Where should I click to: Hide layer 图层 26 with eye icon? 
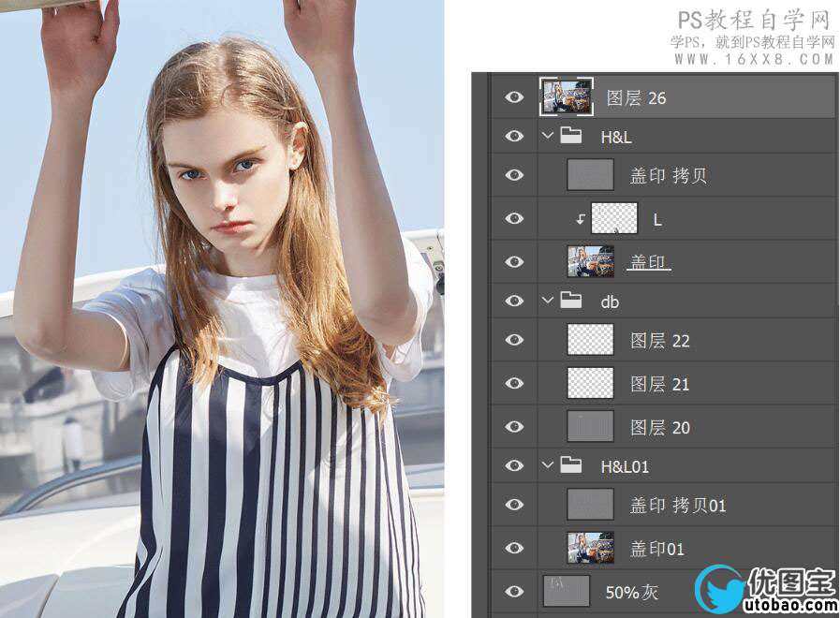514,97
